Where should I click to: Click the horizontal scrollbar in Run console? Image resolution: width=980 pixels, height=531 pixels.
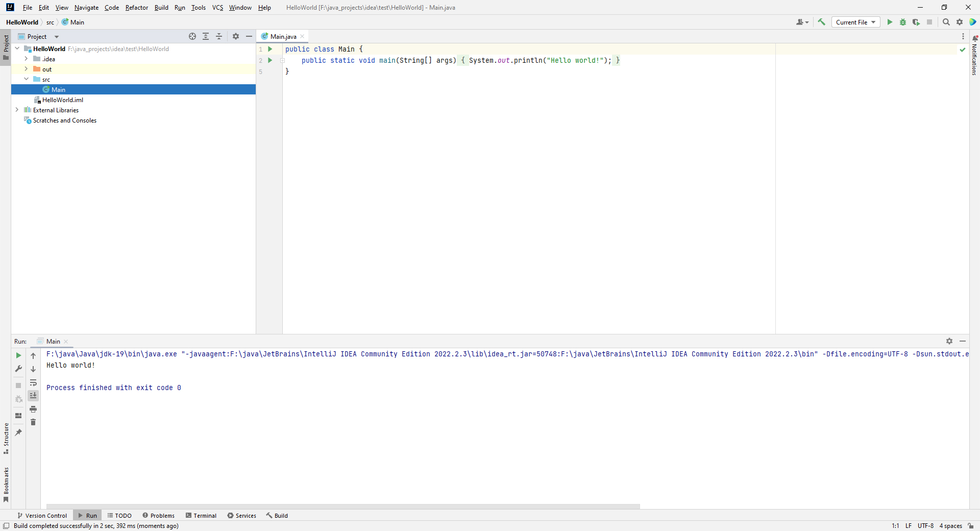343,506
